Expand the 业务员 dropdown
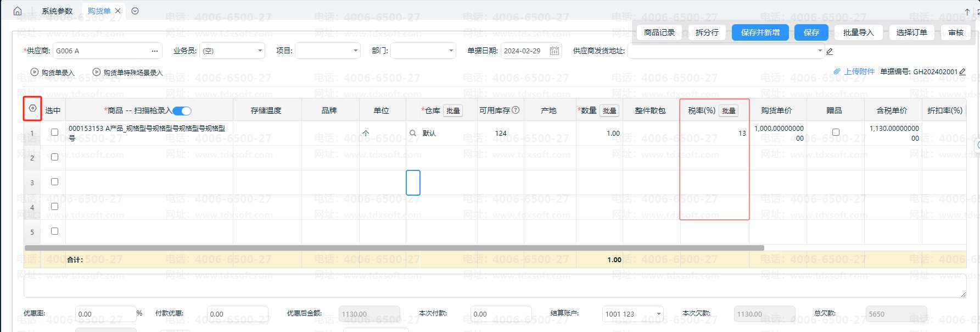This screenshot has height=332, width=980. point(260,51)
